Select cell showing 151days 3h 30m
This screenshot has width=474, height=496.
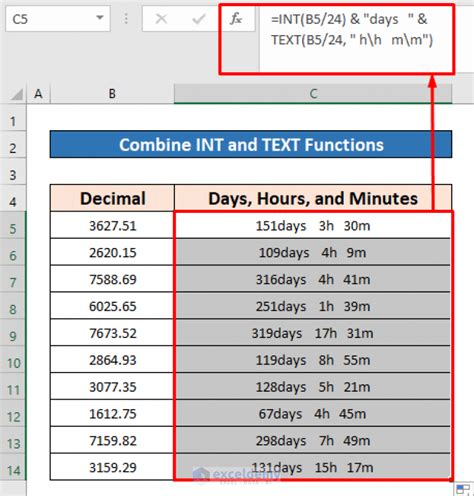[x=313, y=225]
